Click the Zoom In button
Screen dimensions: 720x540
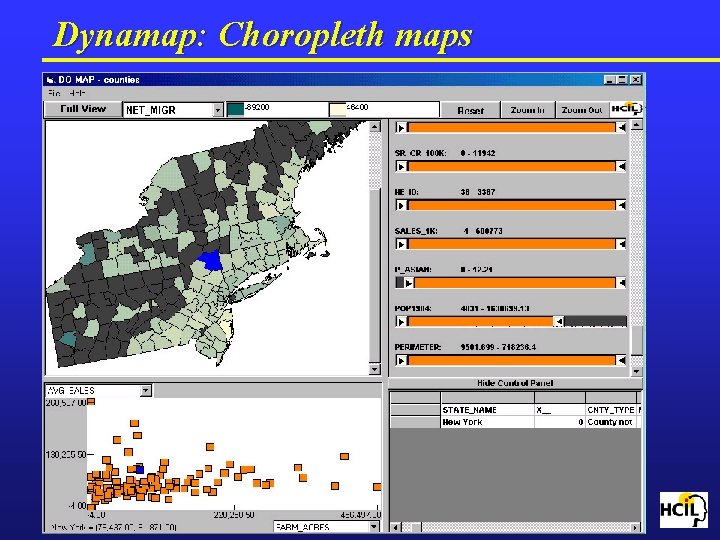coord(527,110)
